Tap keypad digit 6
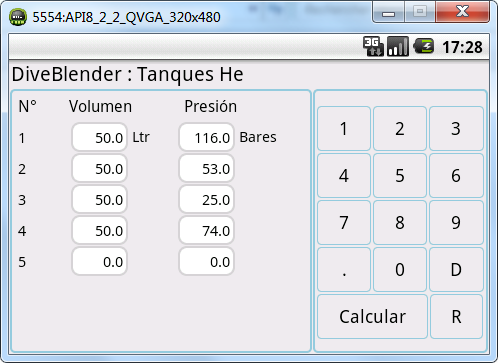 [456, 176]
